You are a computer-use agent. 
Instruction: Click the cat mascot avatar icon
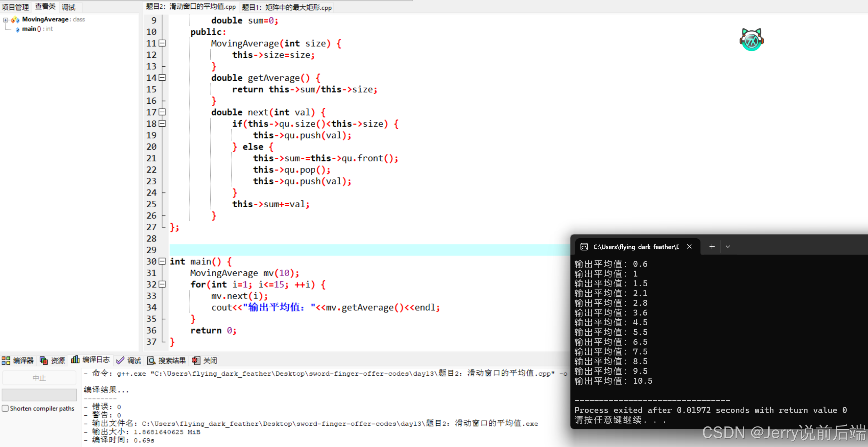click(x=751, y=40)
